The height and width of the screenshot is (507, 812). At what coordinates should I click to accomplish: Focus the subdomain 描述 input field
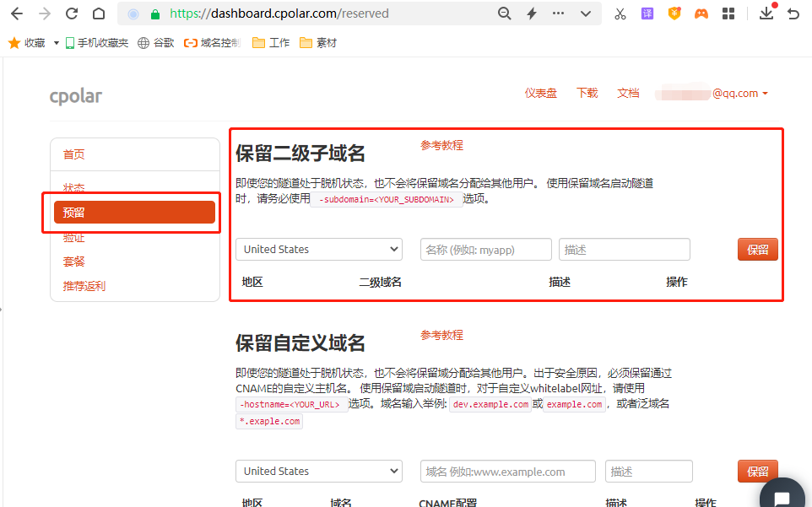(625, 250)
